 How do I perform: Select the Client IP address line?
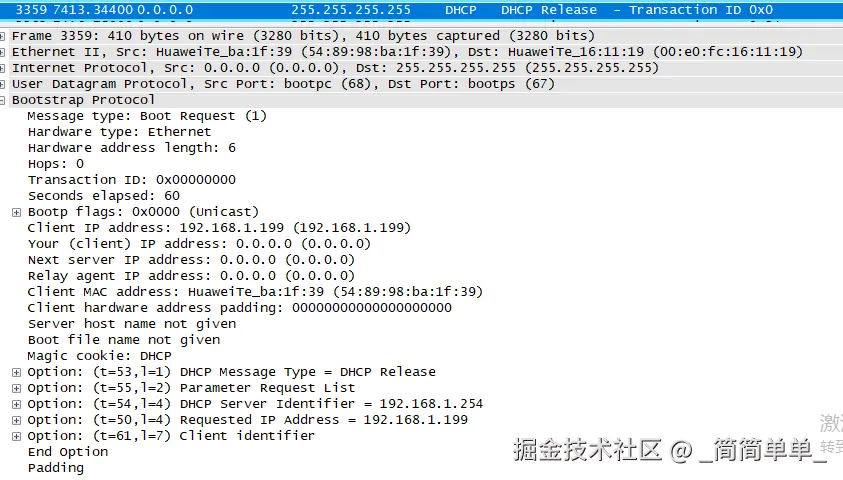coord(219,228)
